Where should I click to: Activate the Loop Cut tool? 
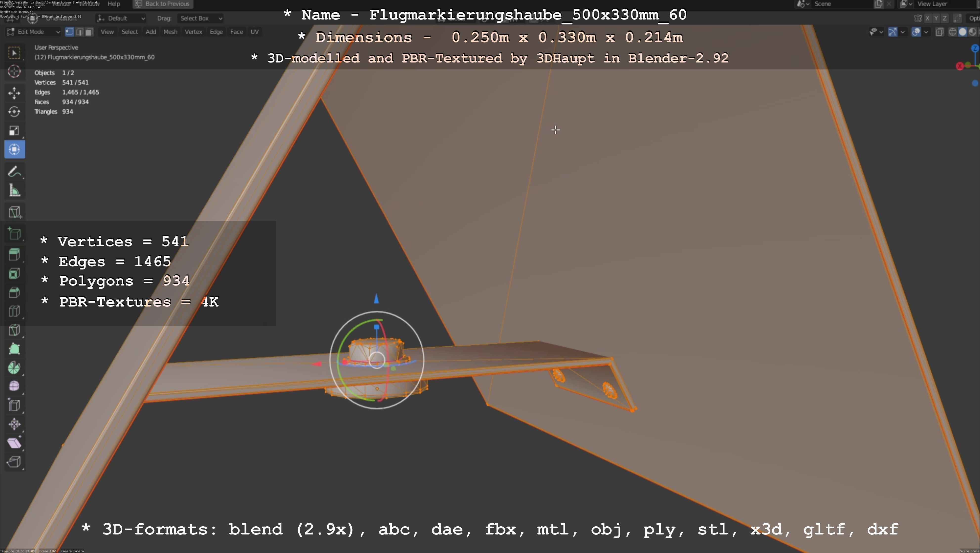pos(14,311)
